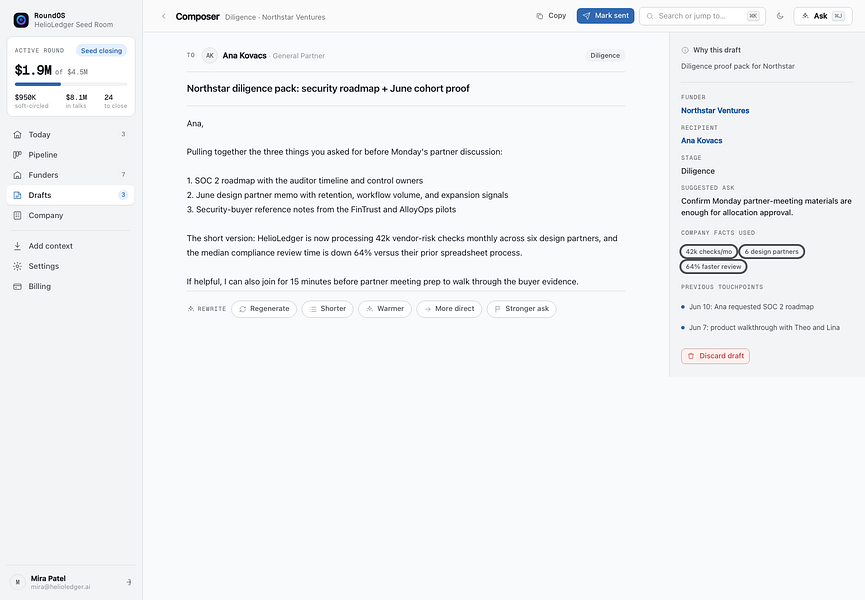Click the Discard draft button
Screen dimensions: 865x600
(x=715, y=356)
